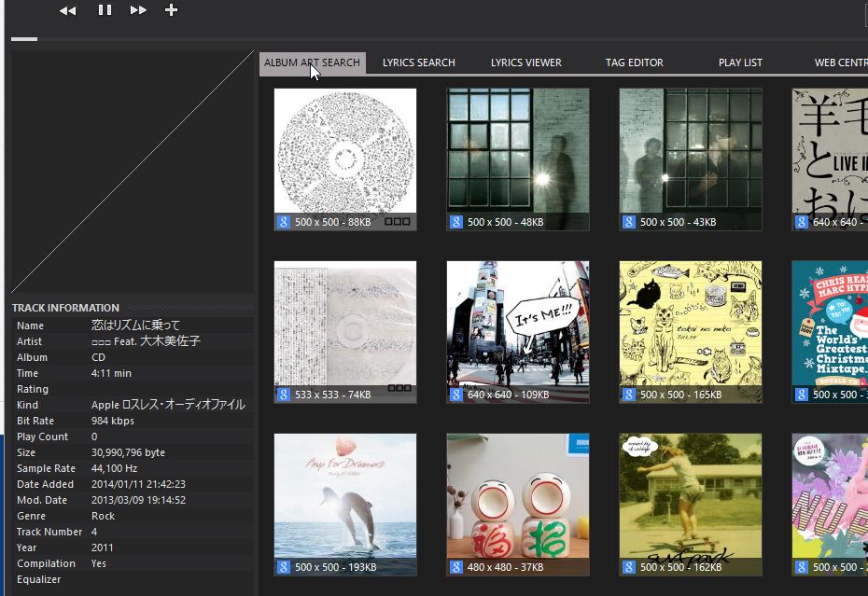
Task: Click three-square icon on 74KB image
Action: tap(399, 387)
